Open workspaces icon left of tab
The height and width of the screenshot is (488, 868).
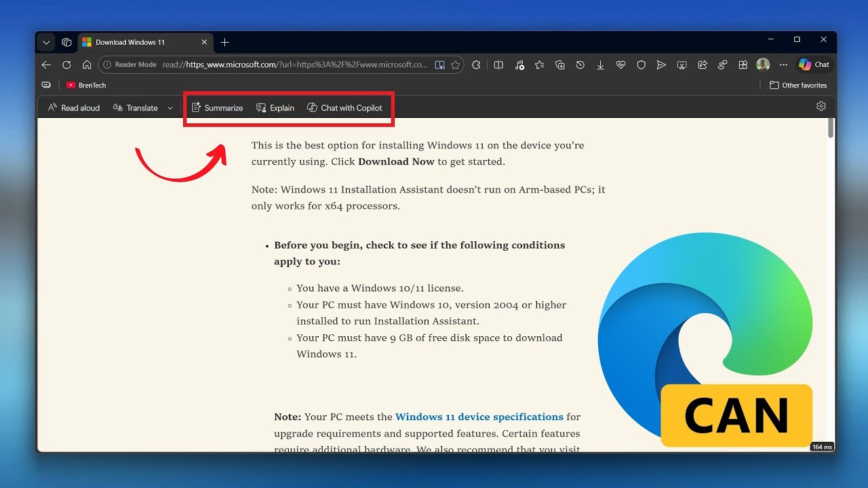tap(66, 42)
